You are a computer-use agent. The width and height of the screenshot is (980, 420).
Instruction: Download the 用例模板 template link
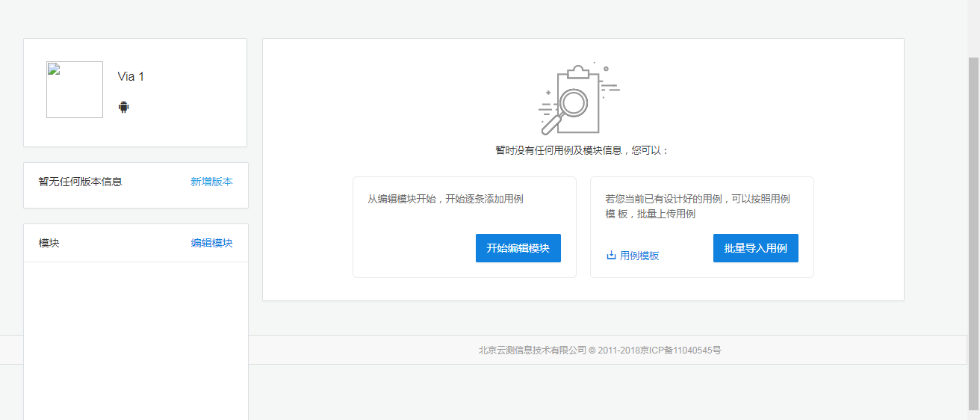pos(639,256)
